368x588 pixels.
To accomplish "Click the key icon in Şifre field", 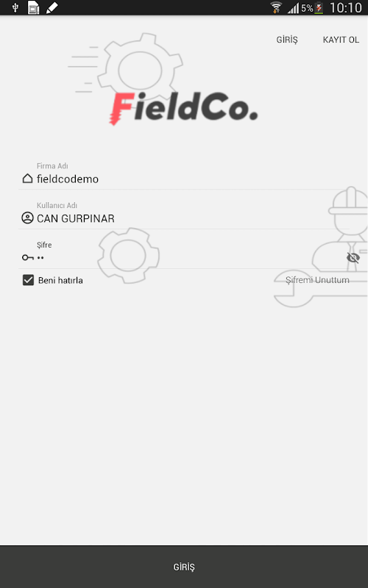I will point(27,258).
